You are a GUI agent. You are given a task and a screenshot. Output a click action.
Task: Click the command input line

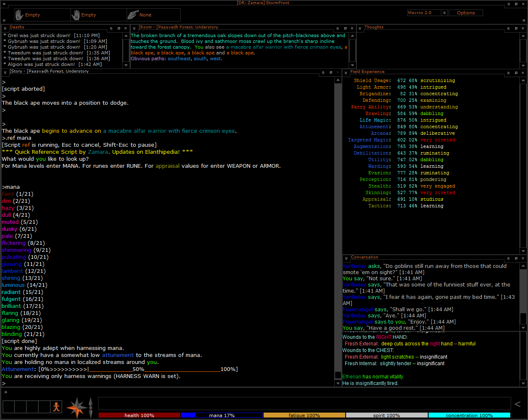click(304, 404)
